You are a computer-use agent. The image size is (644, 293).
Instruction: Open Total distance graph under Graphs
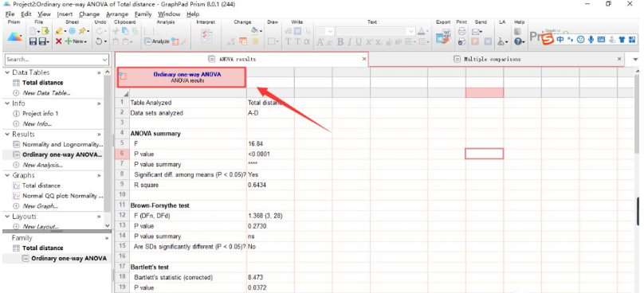pyautogui.click(x=41, y=186)
